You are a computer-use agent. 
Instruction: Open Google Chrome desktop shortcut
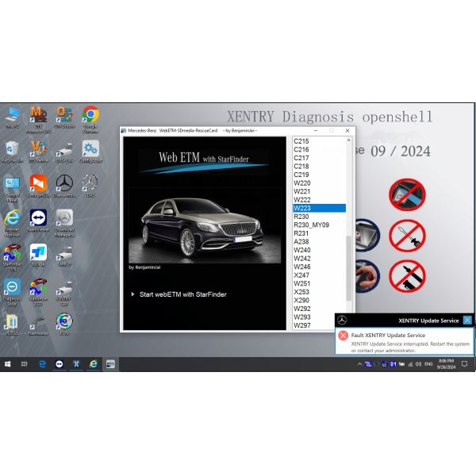point(90,116)
